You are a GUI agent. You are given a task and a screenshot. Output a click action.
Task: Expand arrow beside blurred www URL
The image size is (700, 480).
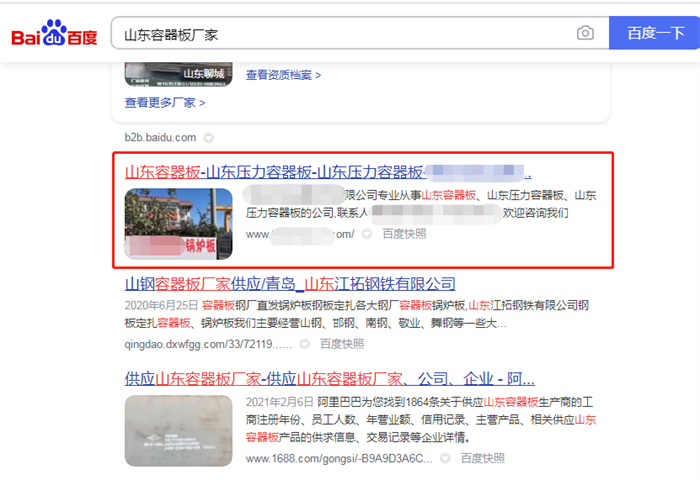point(367,234)
